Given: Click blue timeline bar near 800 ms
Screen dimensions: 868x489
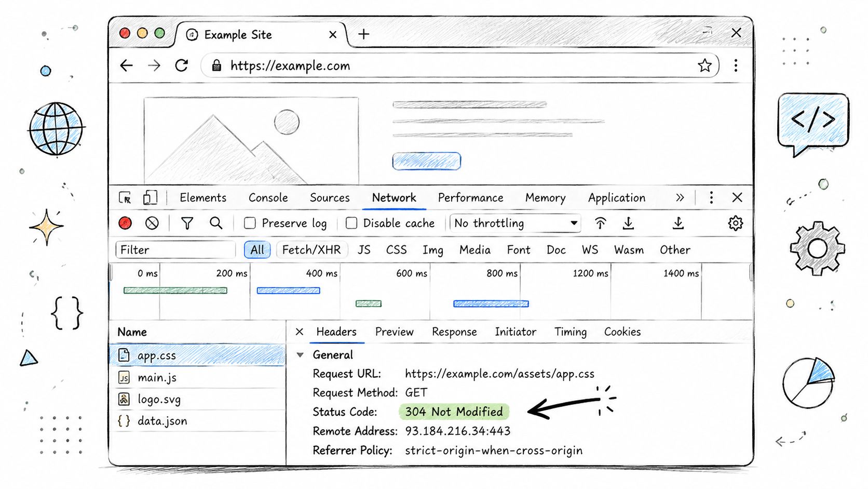Looking at the screenshot, I should click(491, 303).
